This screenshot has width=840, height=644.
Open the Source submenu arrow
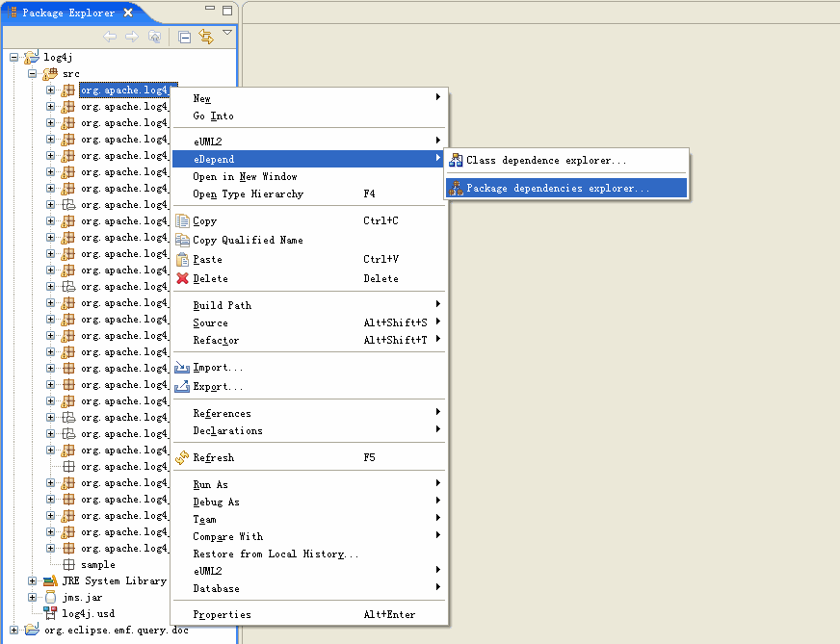(x=438, y=322)
